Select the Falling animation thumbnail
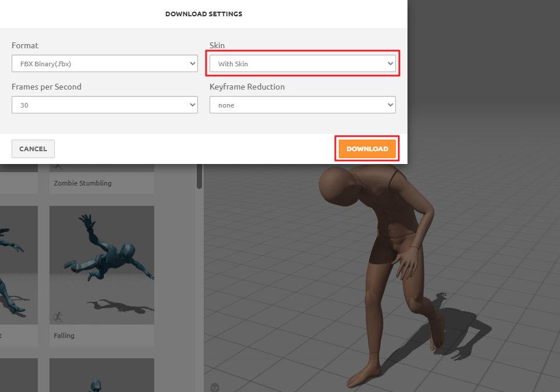The width and height of the screenshot is (560, 392). pyautogui.click(x=102, y=265)
